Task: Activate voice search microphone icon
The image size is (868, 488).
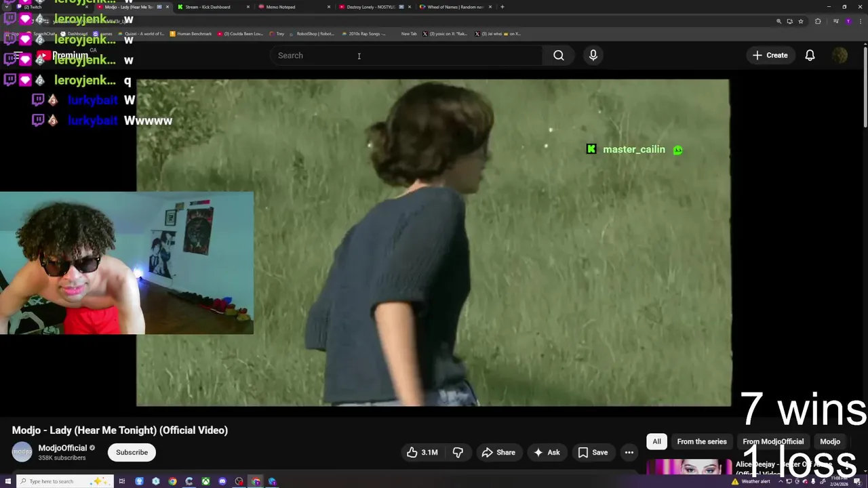Action: pyautogui.click(x=593, y=56)
